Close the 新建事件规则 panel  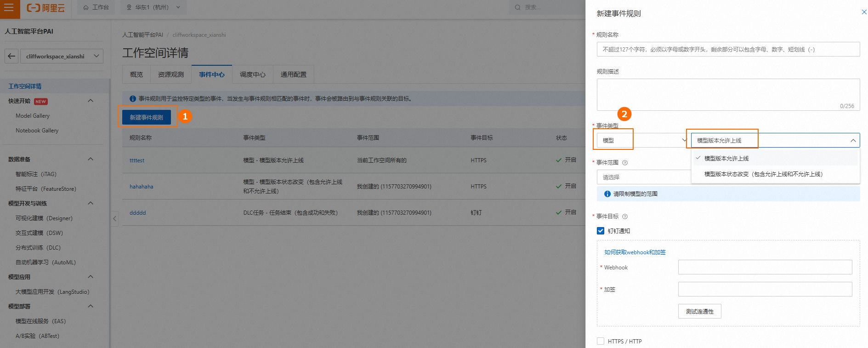pyautogui.click(x=864, y=12)
